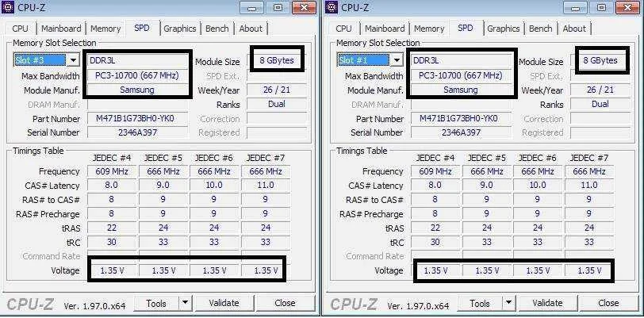
Task: Click DDR3L memory type field in left window
Action: click(137, 60)
